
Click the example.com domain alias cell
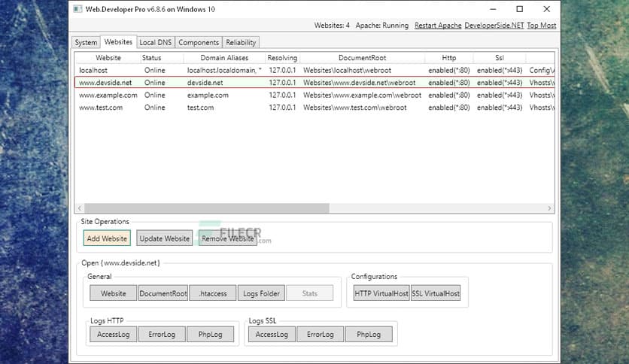tap(208, 95)
